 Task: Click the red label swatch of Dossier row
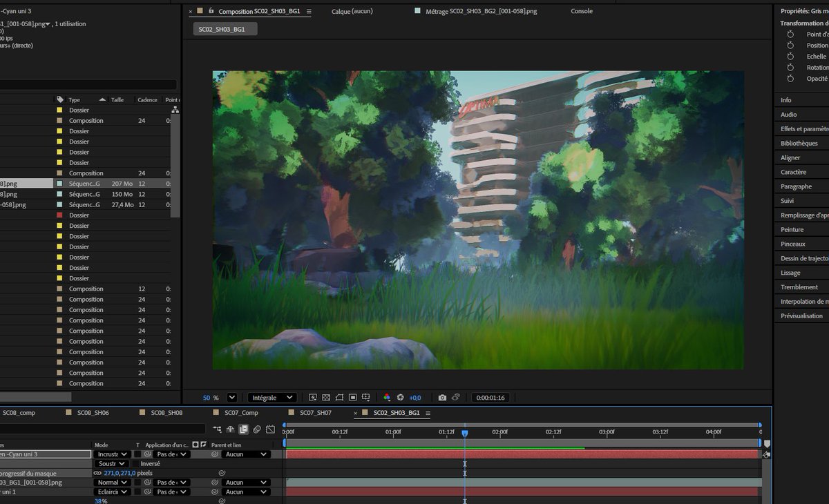tap(59, 215)
